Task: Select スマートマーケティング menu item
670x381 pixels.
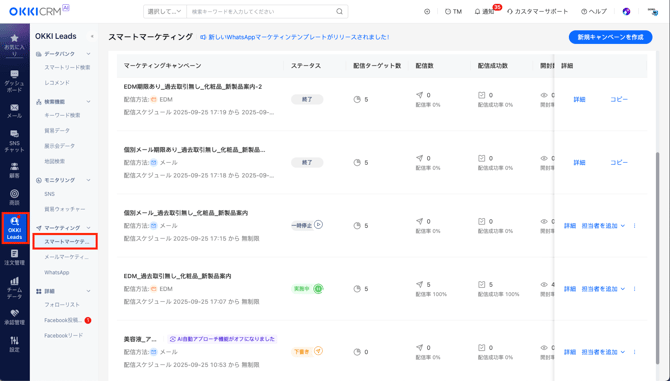Action: click(65, 241)
